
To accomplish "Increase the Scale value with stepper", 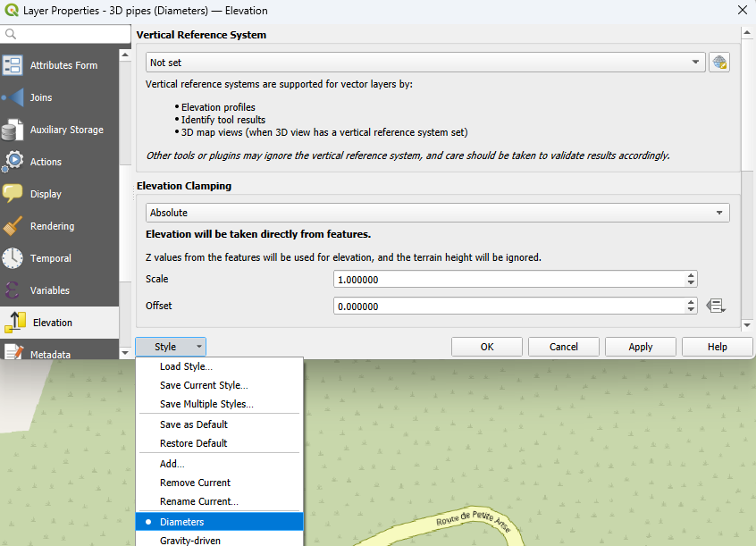I will click(691, 275).
